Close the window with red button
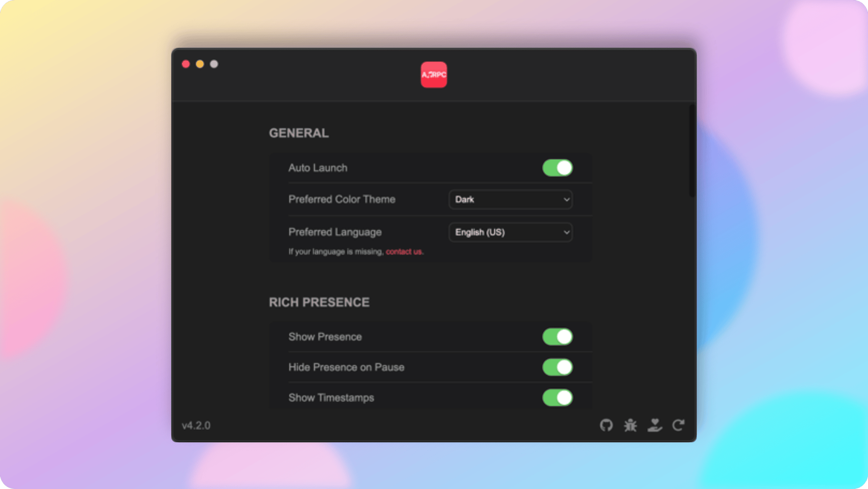 pos(186,64)
